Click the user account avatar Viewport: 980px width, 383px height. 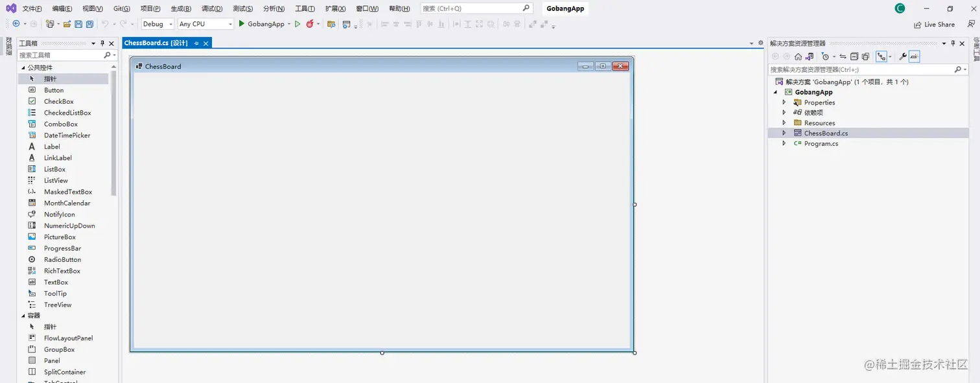(x=900, y=8)
